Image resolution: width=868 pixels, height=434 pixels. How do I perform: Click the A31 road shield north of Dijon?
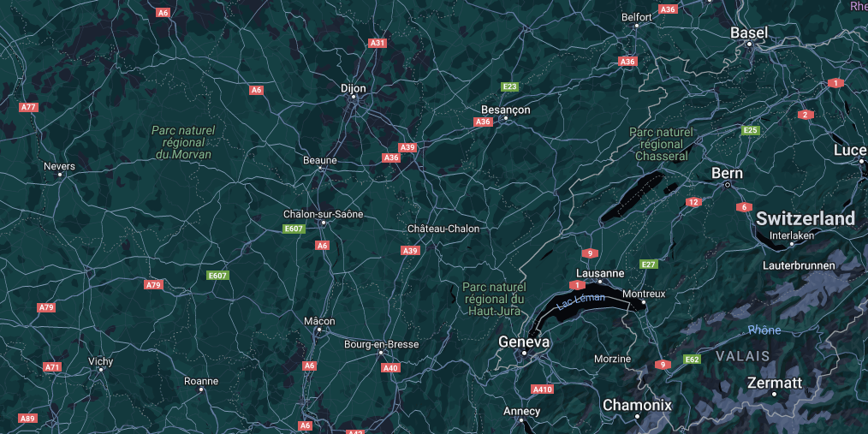pyautogui.click(x=378, y=43)
